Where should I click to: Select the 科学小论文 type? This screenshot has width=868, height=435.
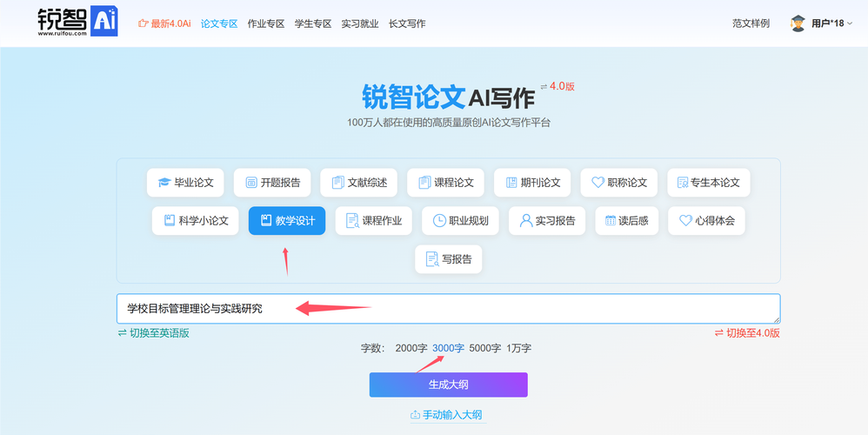click(196, 221)
